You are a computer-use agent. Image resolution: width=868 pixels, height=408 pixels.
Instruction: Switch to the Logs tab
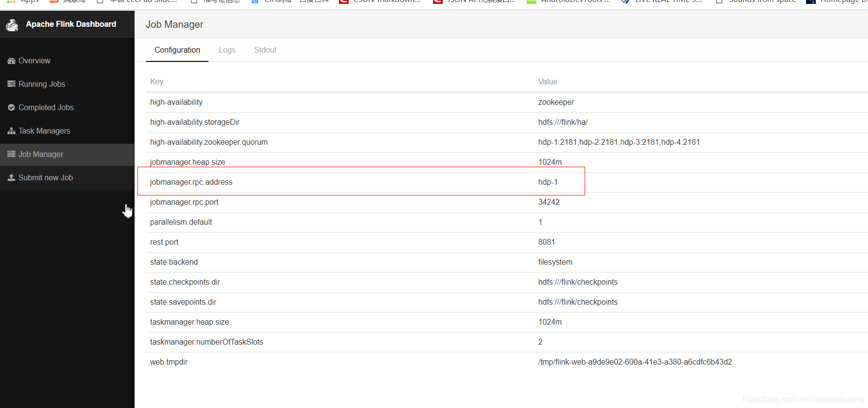(227, 50)
